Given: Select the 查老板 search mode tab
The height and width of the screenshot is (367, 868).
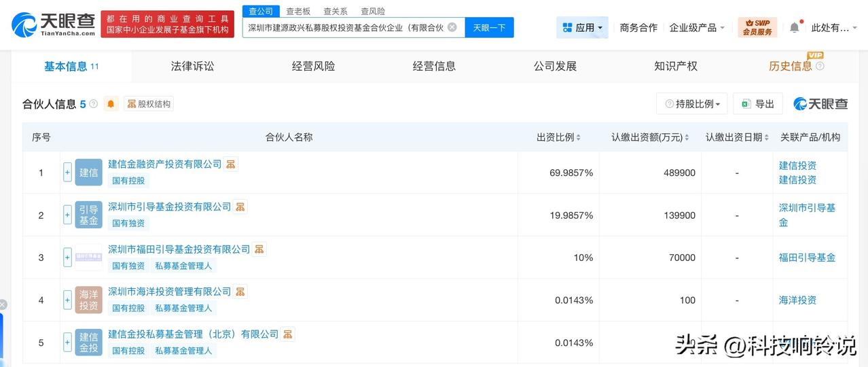Looking at the screenshot, I should pyautogui.click(x=298, y=11).
